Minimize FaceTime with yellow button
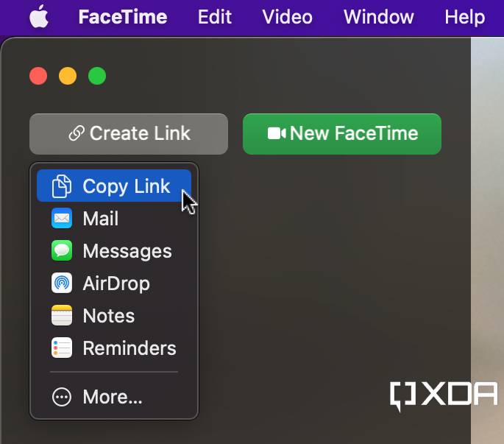This screenshot has width=504, height=444. (x=68, y=76)
